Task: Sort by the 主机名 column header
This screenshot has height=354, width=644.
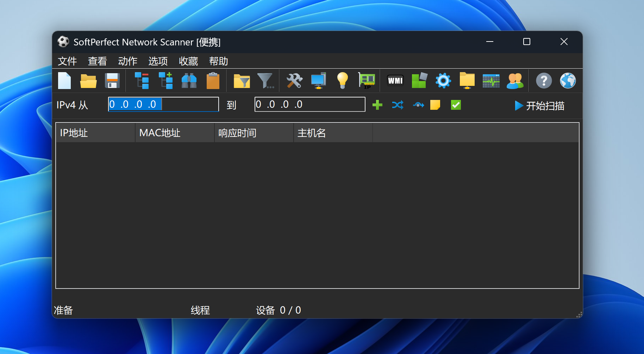Action: [x=333, y=133]
